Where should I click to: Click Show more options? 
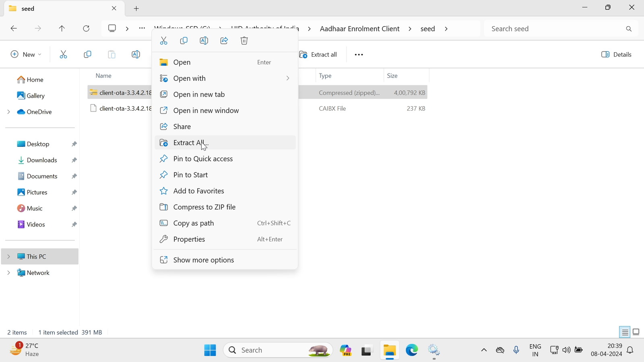click(225, 260)
